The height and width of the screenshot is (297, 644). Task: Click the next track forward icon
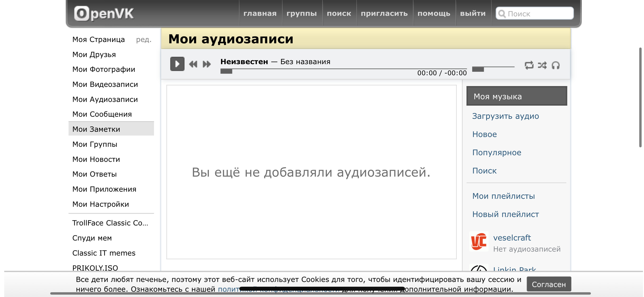[206, 64]
